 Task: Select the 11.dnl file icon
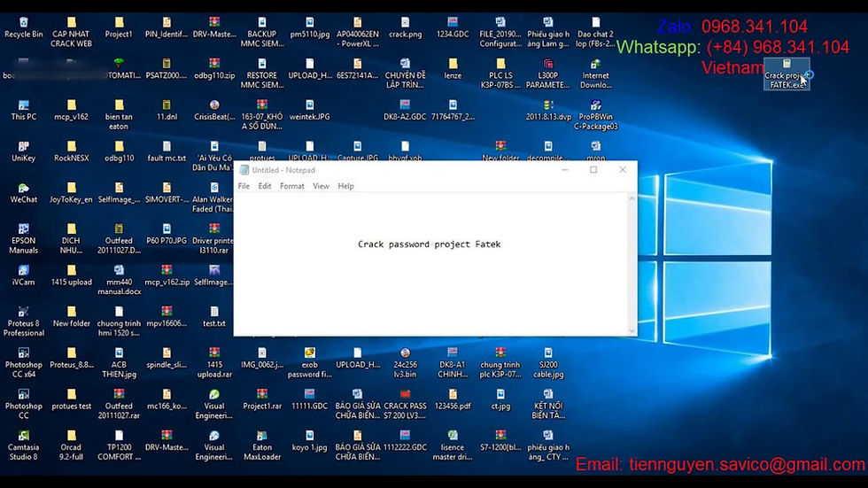(x=167, y=110)
